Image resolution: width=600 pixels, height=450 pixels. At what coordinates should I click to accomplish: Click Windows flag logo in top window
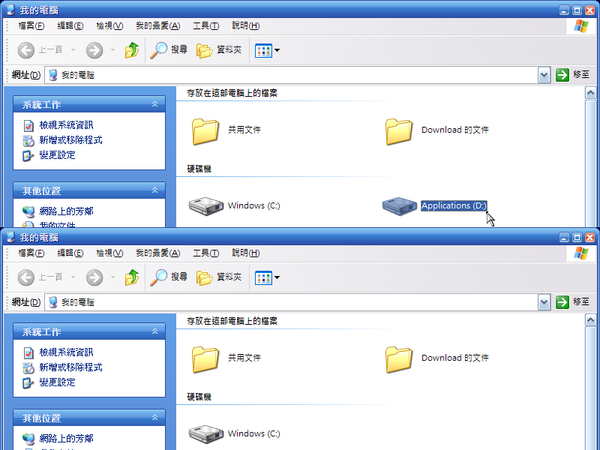pos(581,26)
